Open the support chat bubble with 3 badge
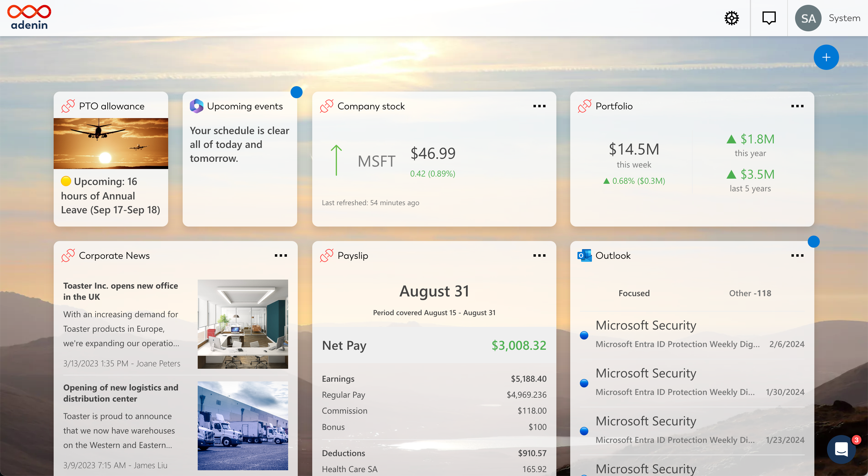The width and height of the screenshot is (868, 476). coord(841,449)
